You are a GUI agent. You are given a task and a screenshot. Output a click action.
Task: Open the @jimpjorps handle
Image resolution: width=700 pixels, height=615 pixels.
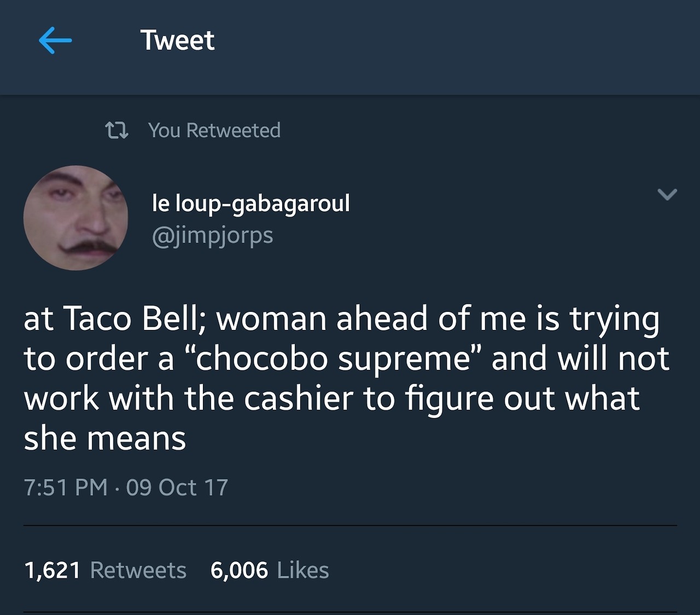212,235
